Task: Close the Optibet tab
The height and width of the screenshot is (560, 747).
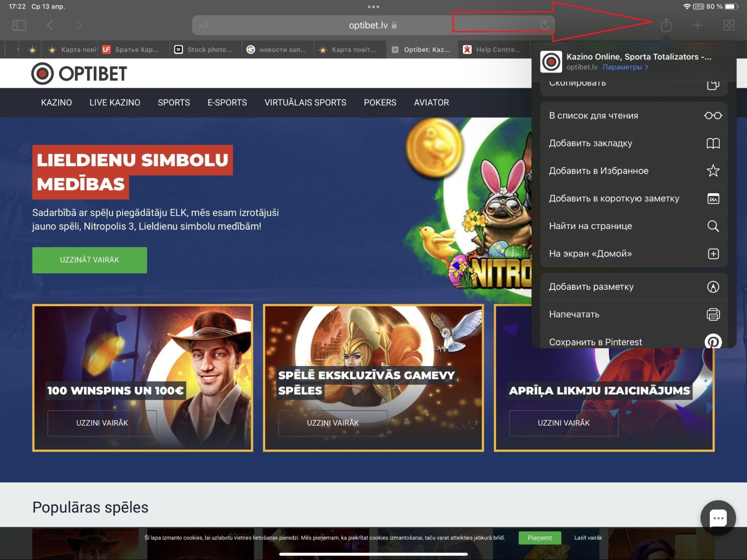Action: click(395, 50)
